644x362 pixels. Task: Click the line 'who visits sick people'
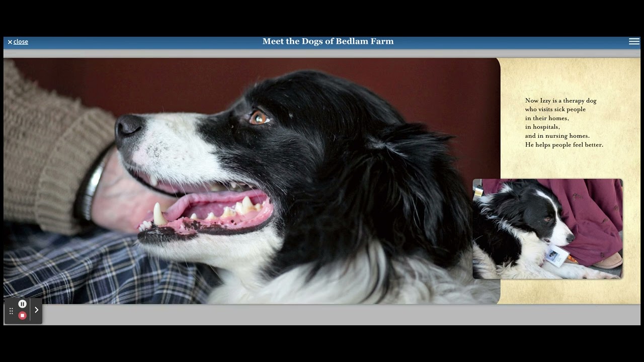point(555,109)
